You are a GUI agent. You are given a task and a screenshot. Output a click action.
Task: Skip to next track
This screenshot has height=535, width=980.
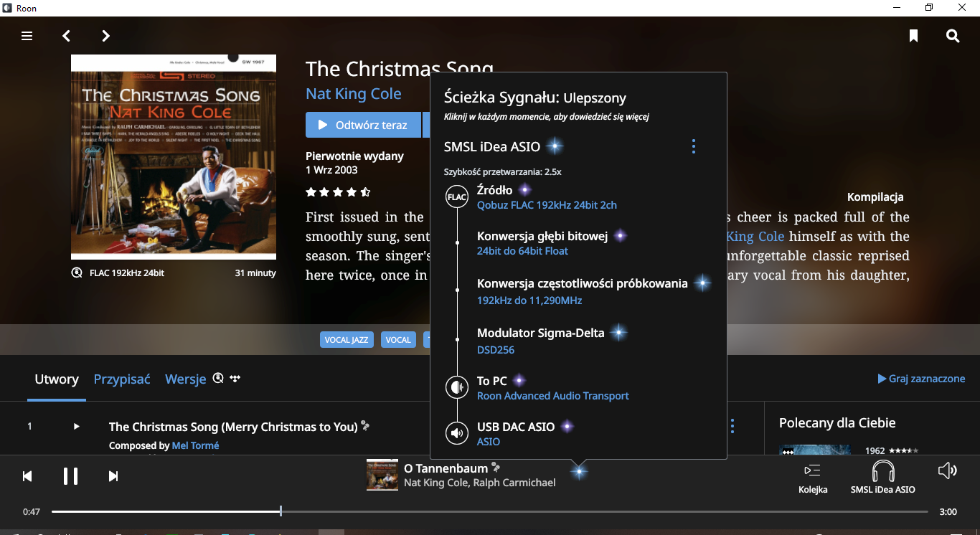[x=113, y=476]
